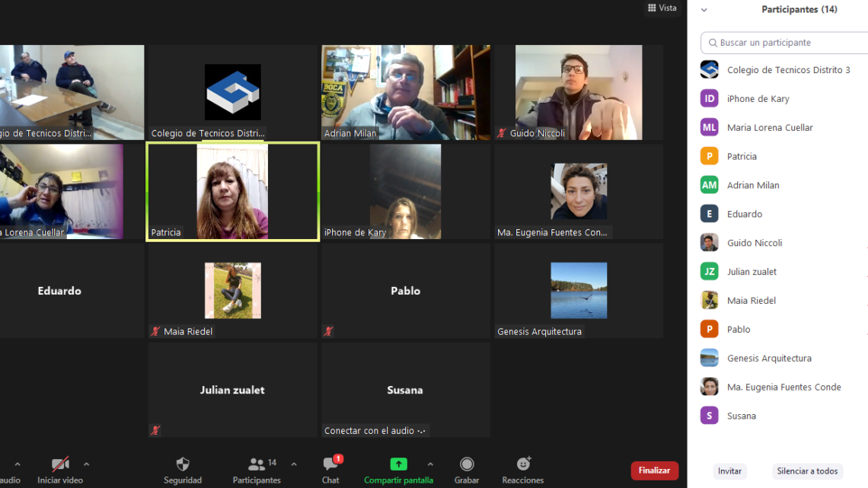Click the green Compartir pantalla icon
This screenshot has width=868, height=488.
click(398, 464)
